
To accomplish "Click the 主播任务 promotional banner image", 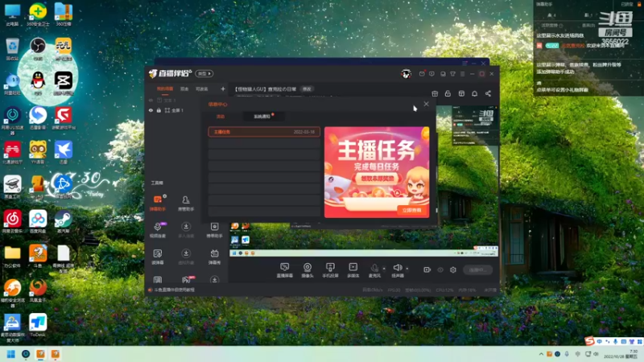I will [x=377, y=172].
